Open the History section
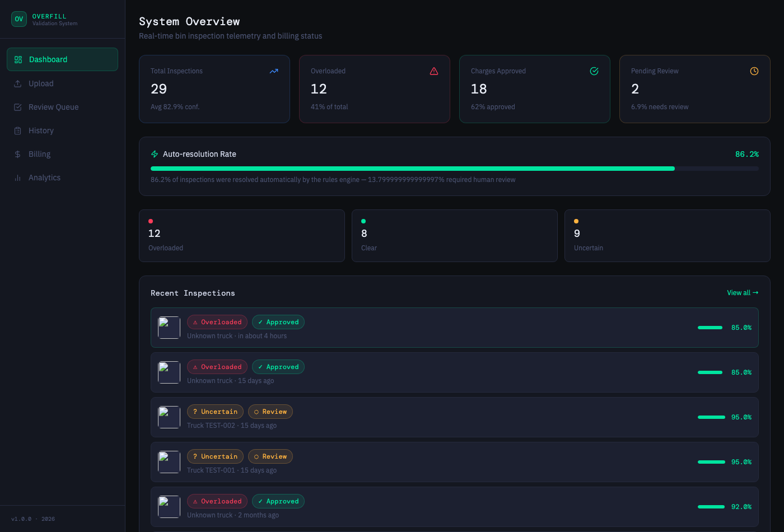The width and height of the screenshot is (784, 532). pos(62,130)
